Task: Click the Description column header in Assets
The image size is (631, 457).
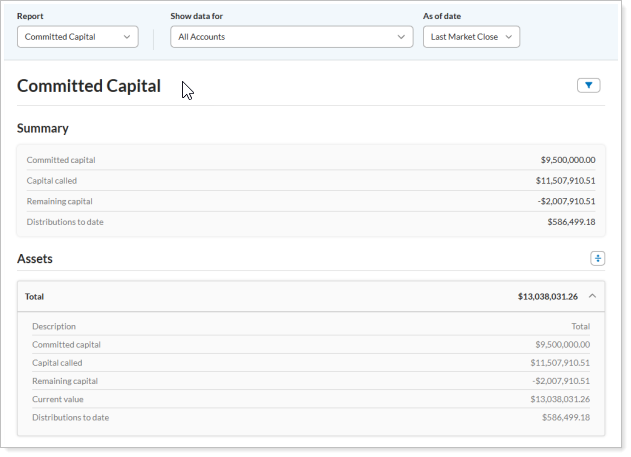Action: (x=54, y=326)
